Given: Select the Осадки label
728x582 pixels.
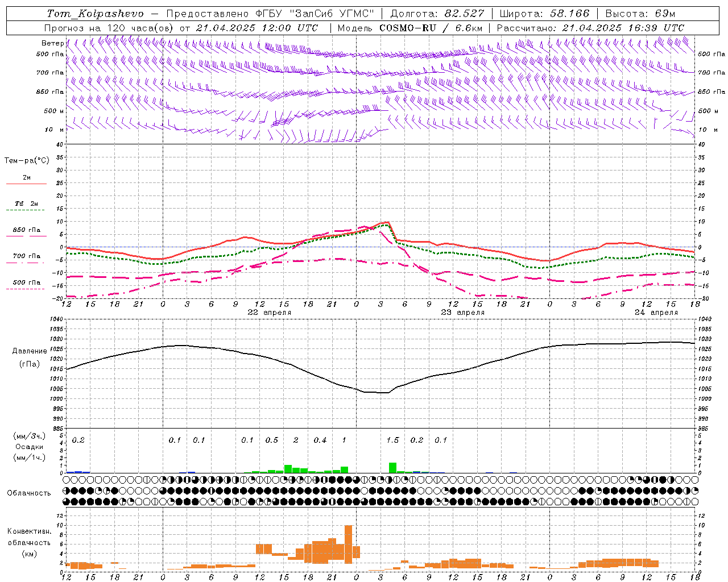Looking at the screenshot, I should pyautogui.click(x=29, y=447).
